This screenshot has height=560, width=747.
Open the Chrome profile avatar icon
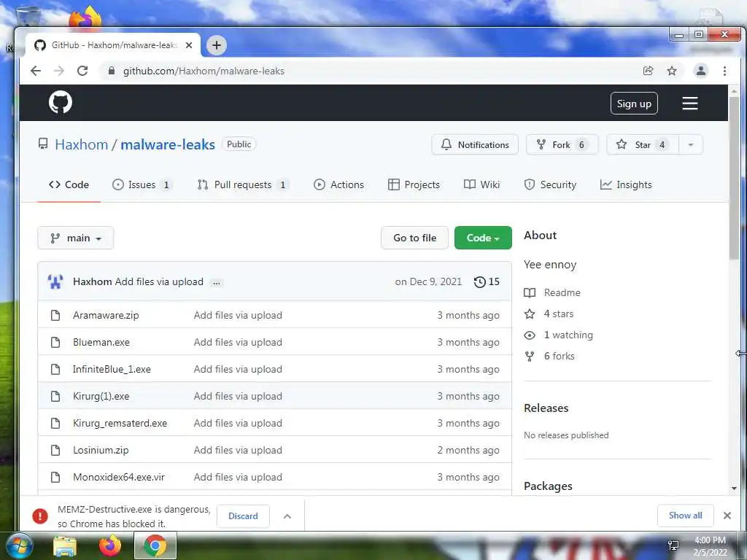(701, 71)
